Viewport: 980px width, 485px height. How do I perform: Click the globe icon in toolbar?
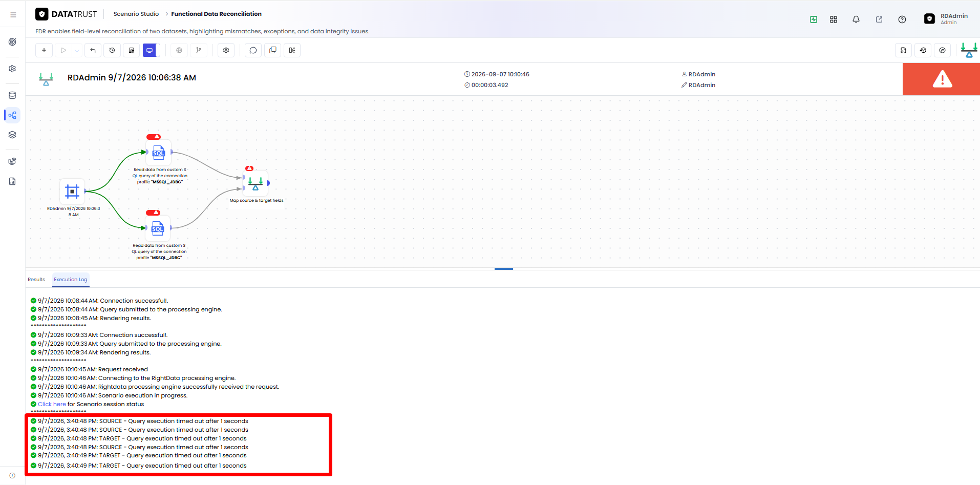tap(179, 50)
